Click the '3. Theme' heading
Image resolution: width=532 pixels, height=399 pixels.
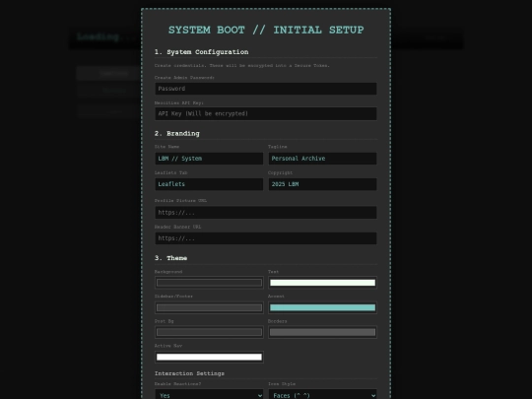[x=170, y=258]
